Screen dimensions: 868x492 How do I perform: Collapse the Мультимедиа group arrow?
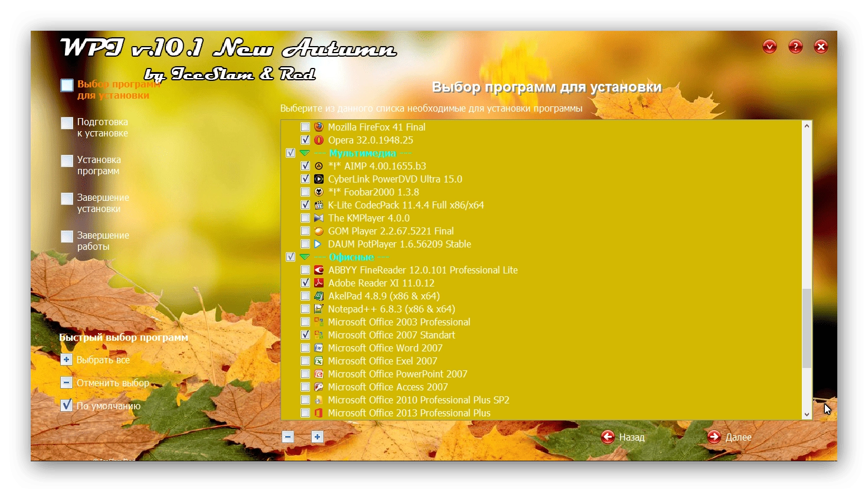(x=305, y=153)
